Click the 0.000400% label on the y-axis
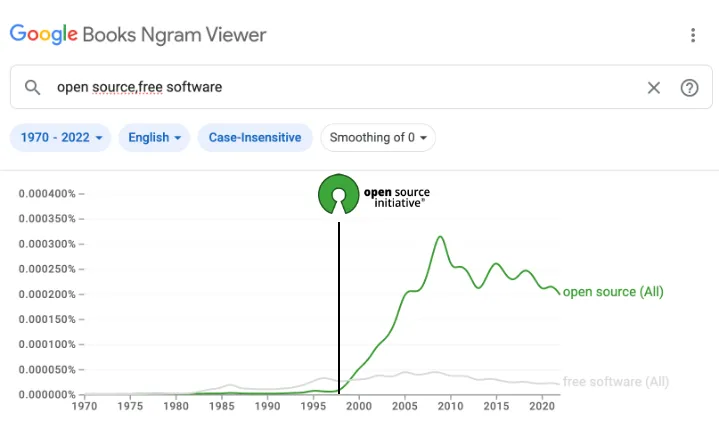Image resolution: width=719 pixels, height=444 pixels. coord(47,193)
